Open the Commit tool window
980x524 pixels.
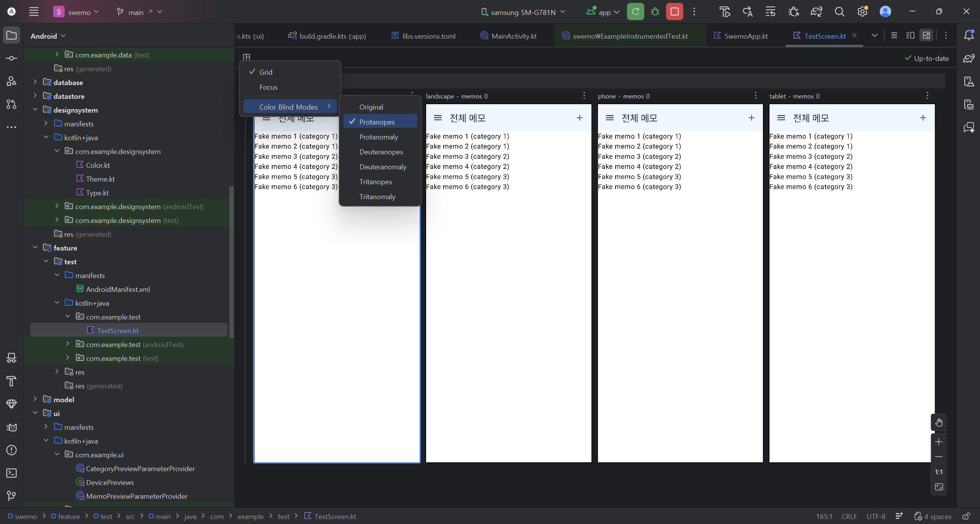click(x=11, y=58)
